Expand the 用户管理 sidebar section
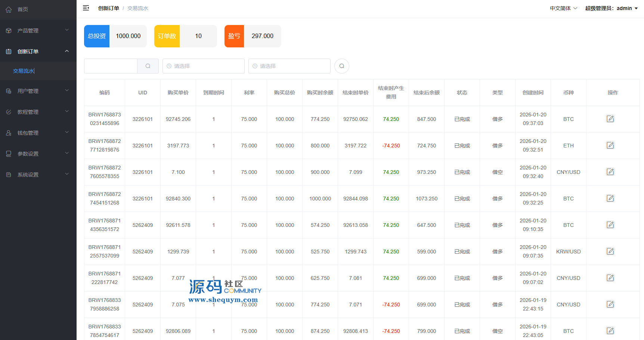The width and height of the screenshot is (644, 340). (x=38, y=91)
